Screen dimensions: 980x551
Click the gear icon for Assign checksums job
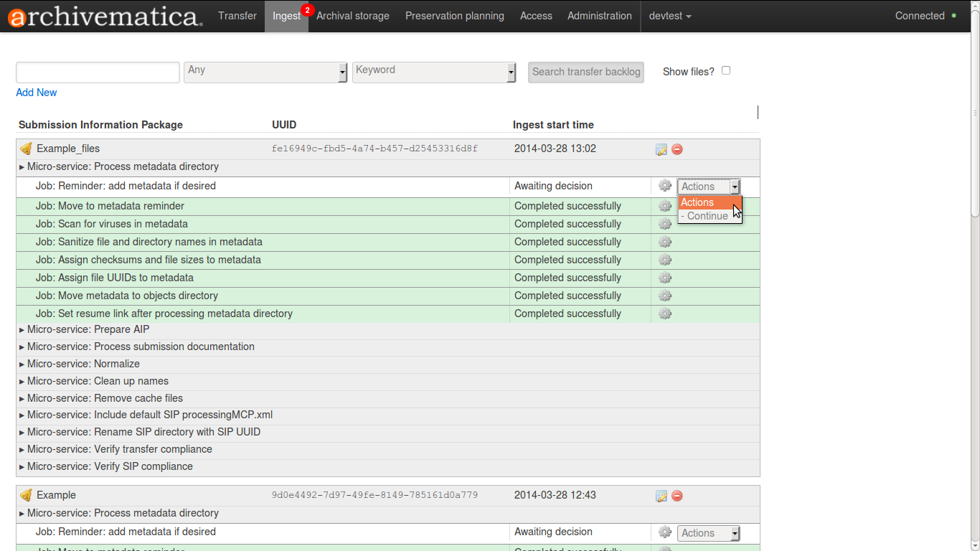pos(665,260)
